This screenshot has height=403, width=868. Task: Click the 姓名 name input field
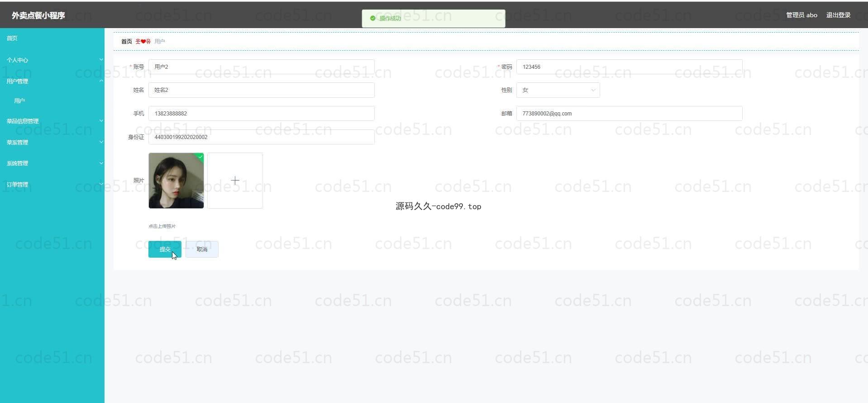click(x=261, y=90)
